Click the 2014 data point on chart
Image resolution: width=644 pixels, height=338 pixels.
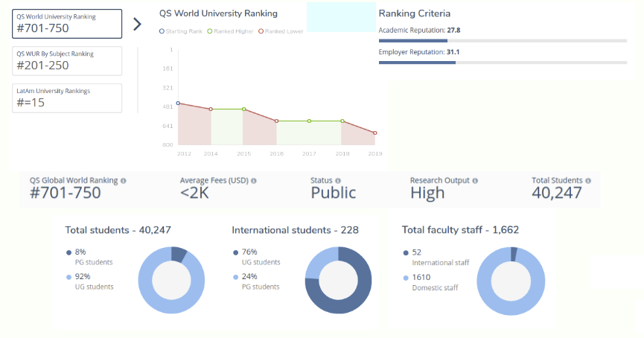[211, 109]
